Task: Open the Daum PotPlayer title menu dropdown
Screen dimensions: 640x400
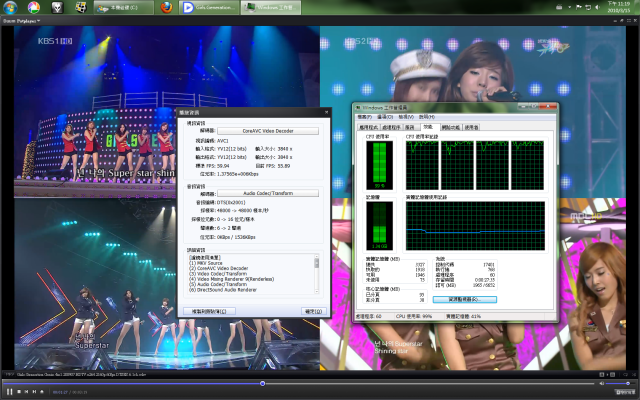Action: click(x=22, y=21)
